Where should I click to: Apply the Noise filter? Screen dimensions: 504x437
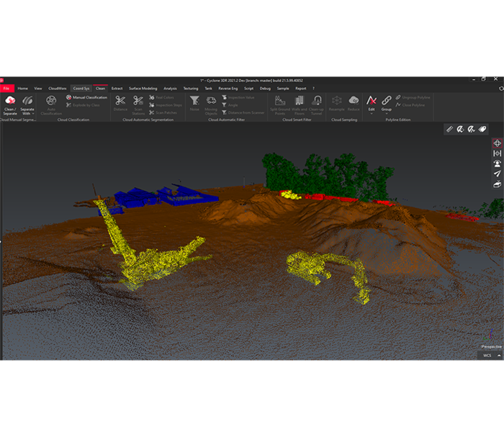coord(194,104)
